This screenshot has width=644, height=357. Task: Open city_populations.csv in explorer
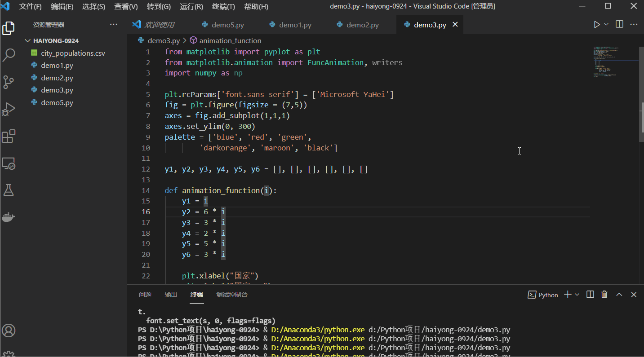pos(73,53)
